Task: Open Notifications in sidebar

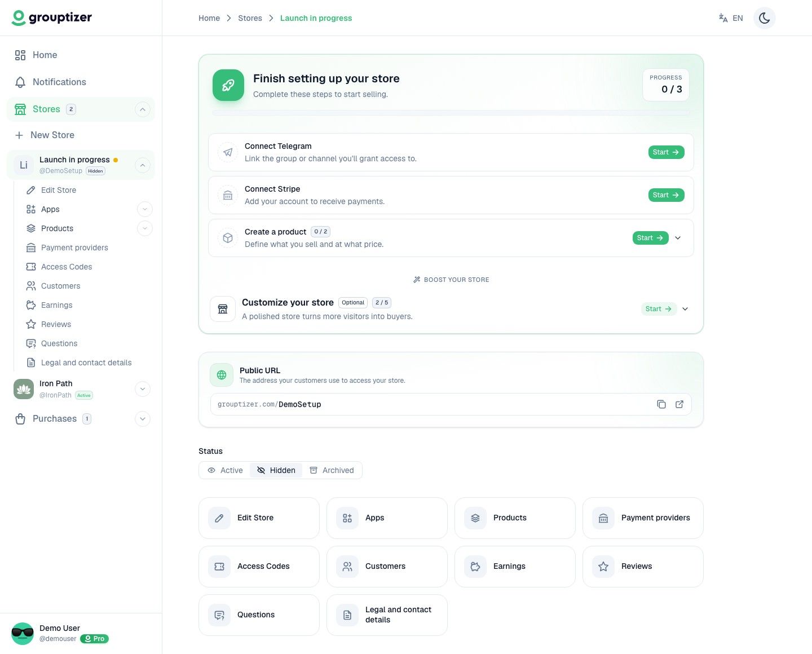Action: tap(81, 82)
